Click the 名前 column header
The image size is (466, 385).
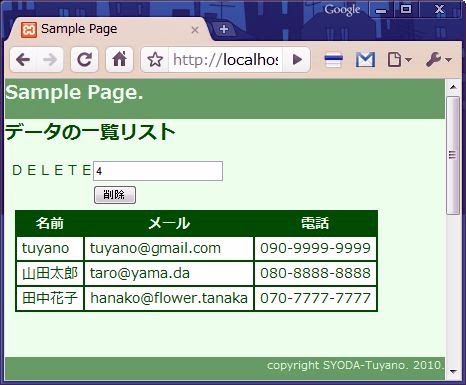[50, 223]
